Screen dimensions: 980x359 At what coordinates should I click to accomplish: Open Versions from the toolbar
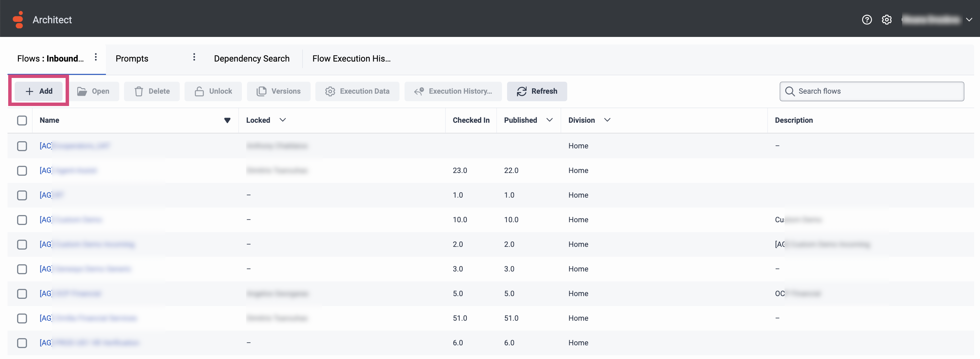(x=278, y=91)
